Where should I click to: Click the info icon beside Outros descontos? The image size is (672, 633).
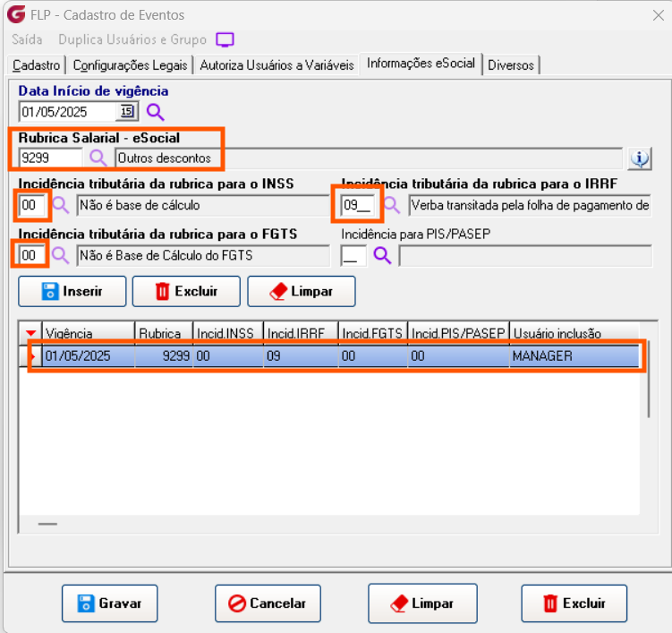640,158
